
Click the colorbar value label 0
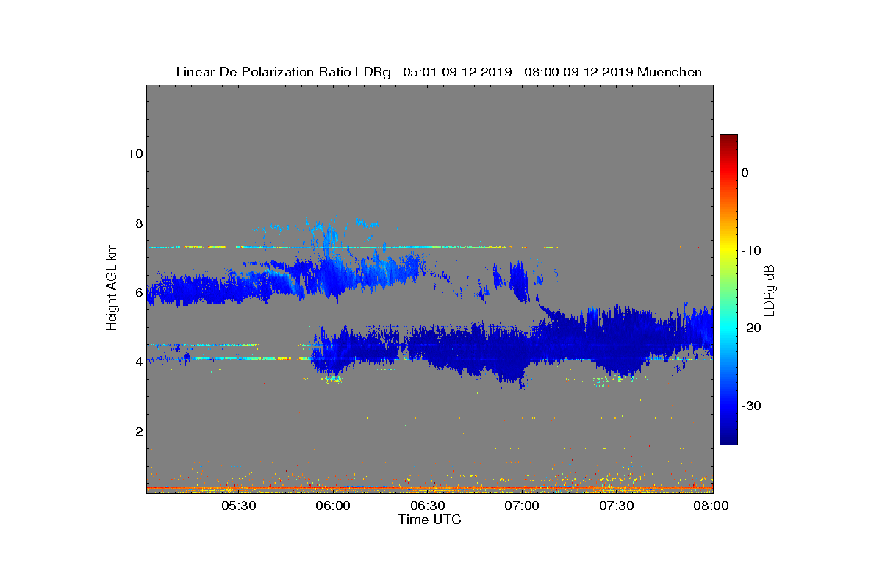point(745,173)
